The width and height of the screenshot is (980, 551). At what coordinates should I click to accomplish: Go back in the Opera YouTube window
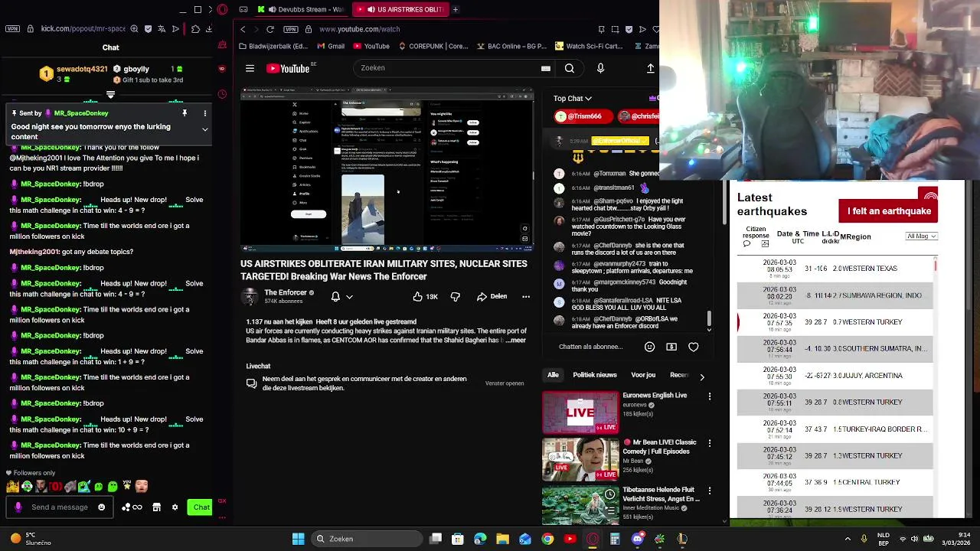[243, 29]
